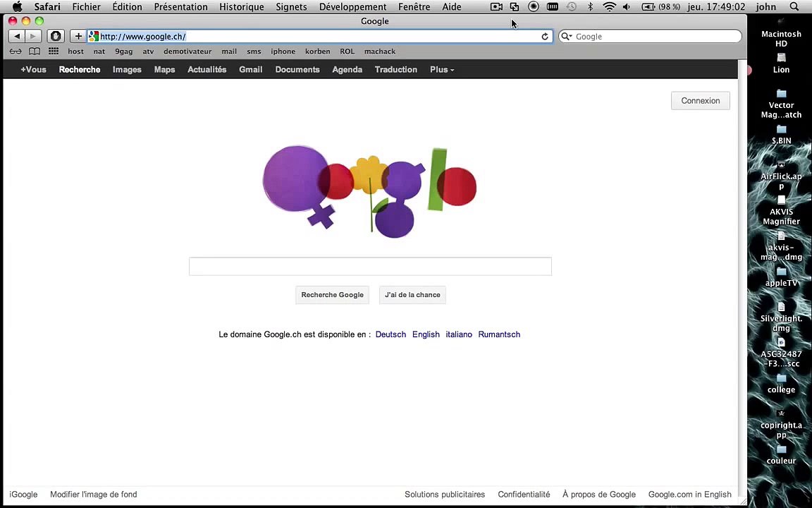The image size is (812, 508).
Task: Open Maps in the Google bar
Action: click(165, 69)
